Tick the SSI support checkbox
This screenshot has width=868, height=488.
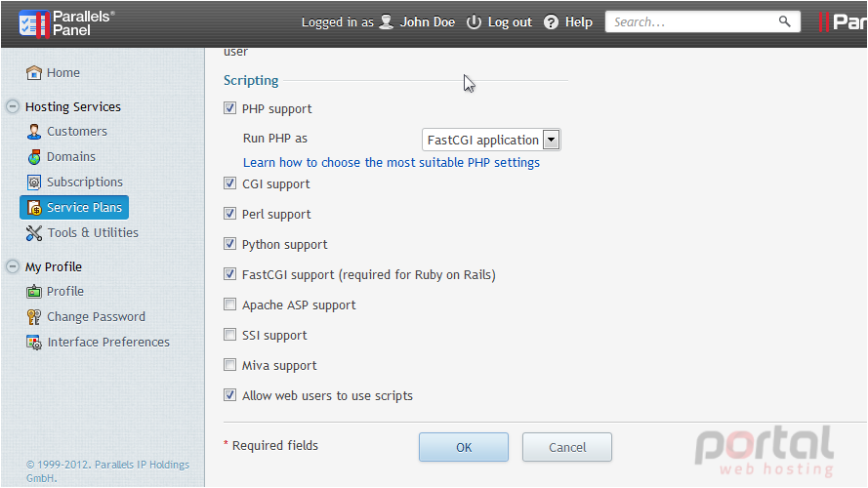click(229, 335)
